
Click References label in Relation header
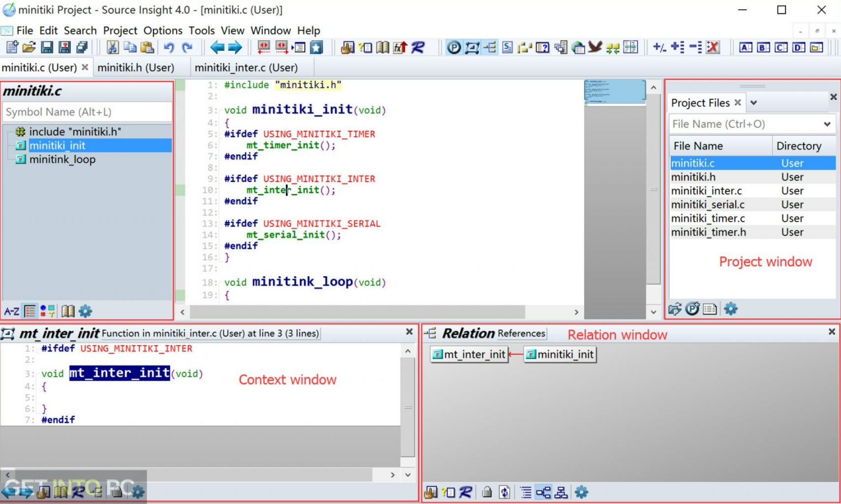click(x=521, y=333)
